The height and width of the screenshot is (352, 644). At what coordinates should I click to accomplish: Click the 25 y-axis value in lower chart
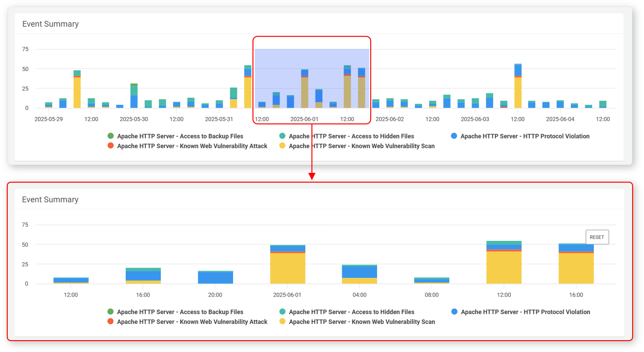[25, 264]
